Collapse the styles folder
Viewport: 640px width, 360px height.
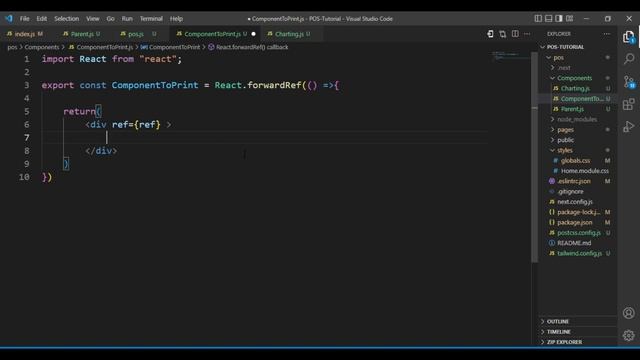pyautogui.click(x=578, y=150)
